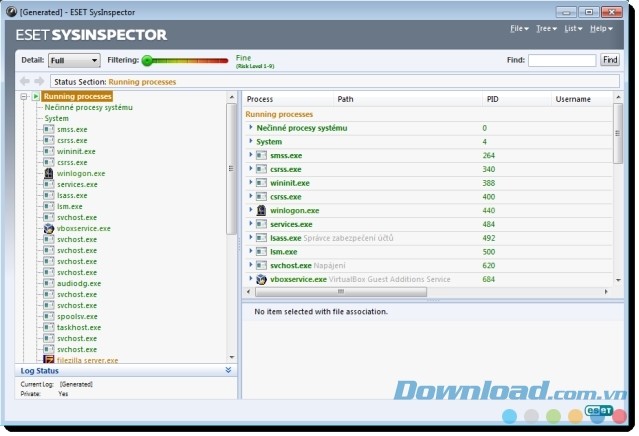The height and width of the screenshot is (436, 639).
Task: Click the Log Status panel title
Action: 40,371
